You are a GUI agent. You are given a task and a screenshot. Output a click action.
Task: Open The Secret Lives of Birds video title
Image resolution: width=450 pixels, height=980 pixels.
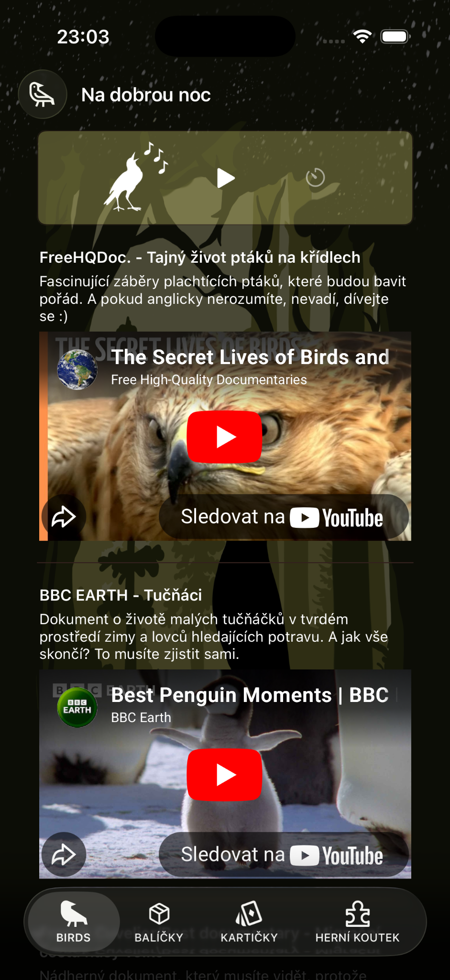[250, 357]
